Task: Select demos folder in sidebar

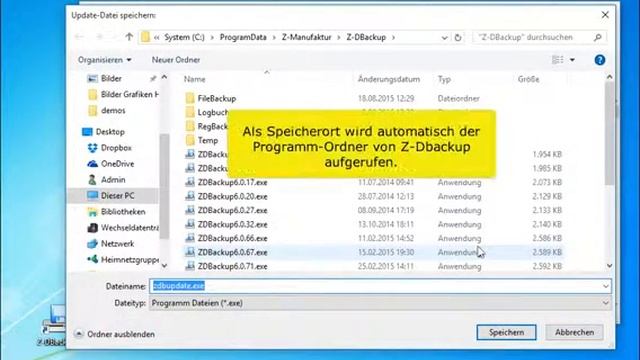Action: (107, 110)
